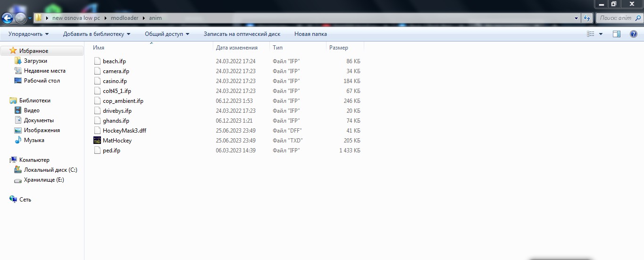Select the ped.ifp file
Viewport: 644px width, 260px height.
tap(111, 151)
